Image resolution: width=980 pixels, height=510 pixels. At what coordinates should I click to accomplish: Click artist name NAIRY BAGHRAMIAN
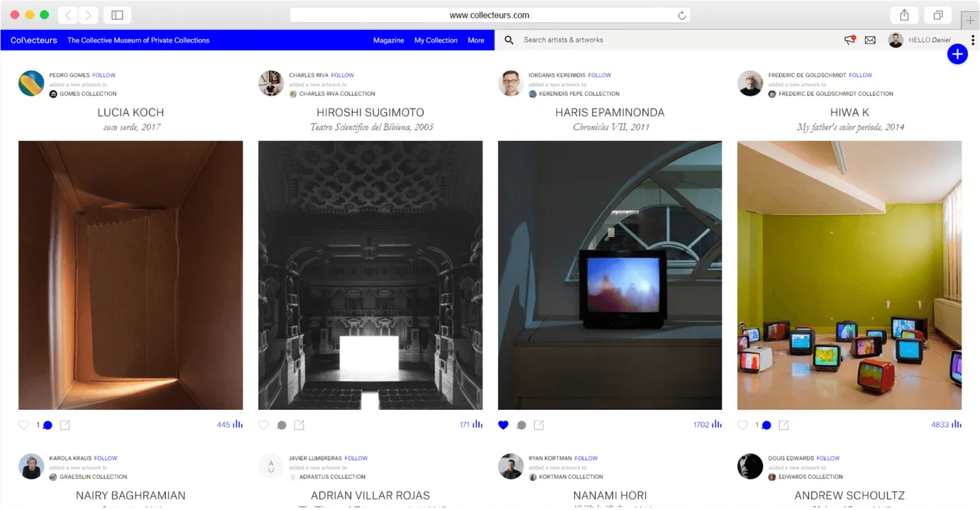[x=131, y=496]
